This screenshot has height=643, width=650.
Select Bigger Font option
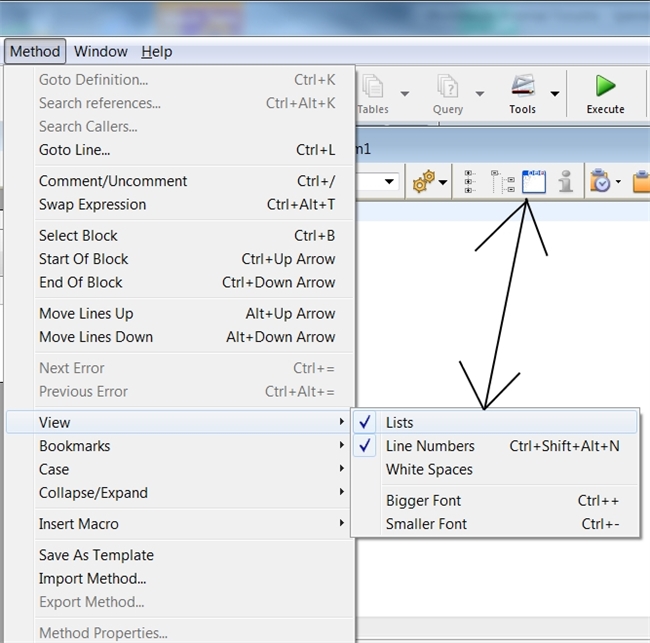click(x=424, y=500)
